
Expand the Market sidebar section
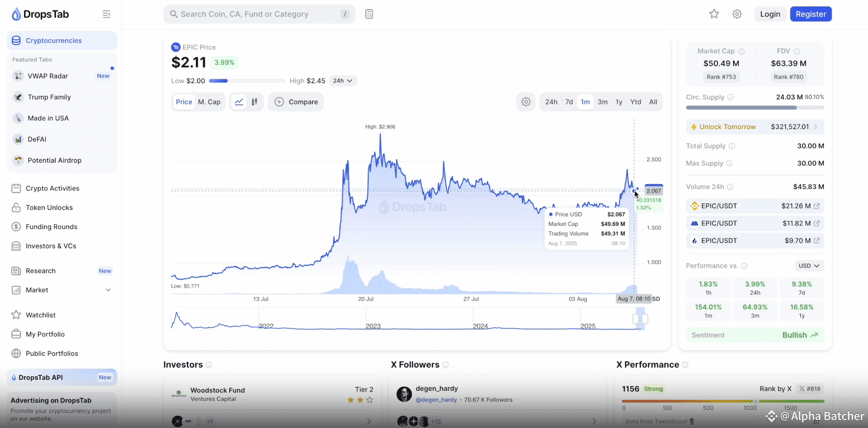point(108,290)
